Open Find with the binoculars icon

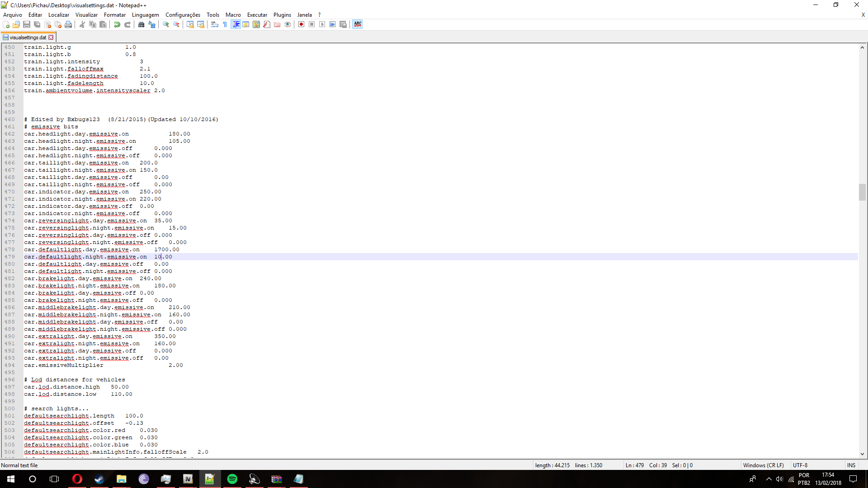click(x=142, y=24)
